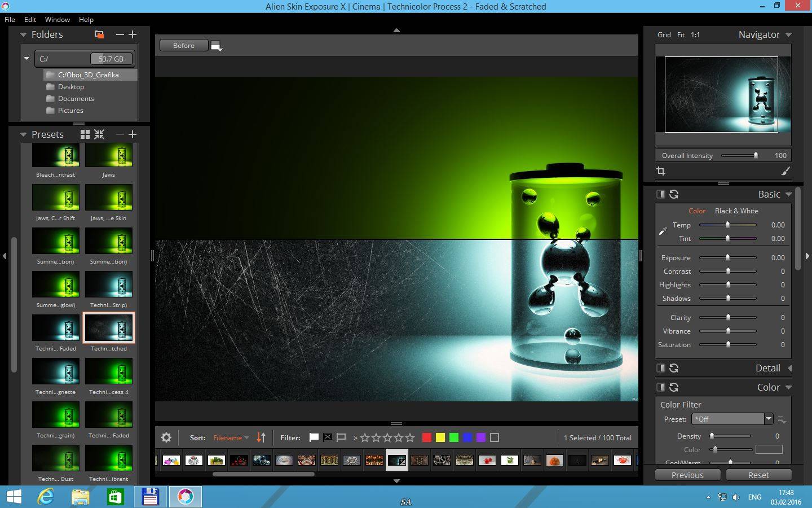
Task: Open the Sort by Filename dropdown
Action: [231, 437]
